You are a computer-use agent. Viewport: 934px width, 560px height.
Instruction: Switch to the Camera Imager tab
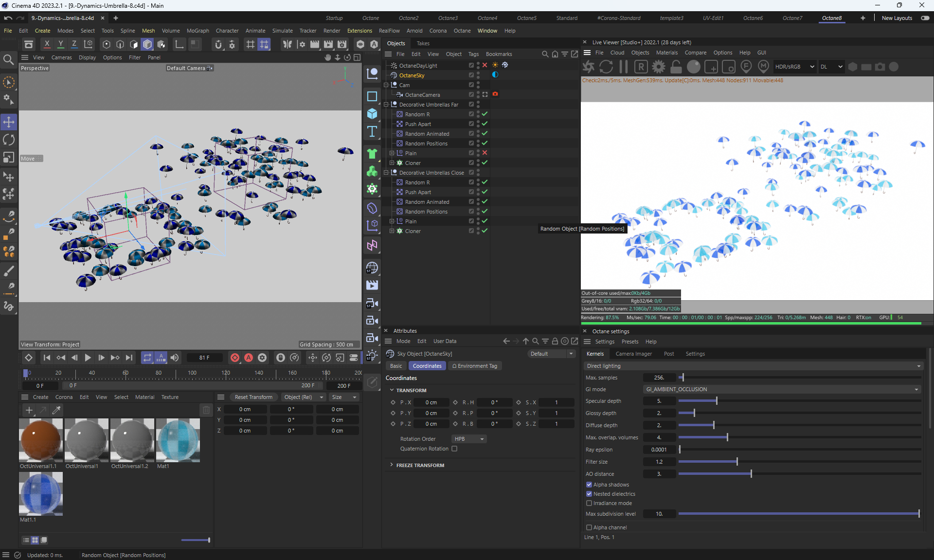pos(633,354)
